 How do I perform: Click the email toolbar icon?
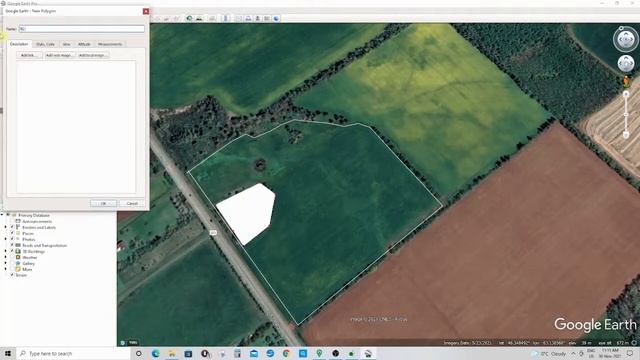tap(239, 18)
